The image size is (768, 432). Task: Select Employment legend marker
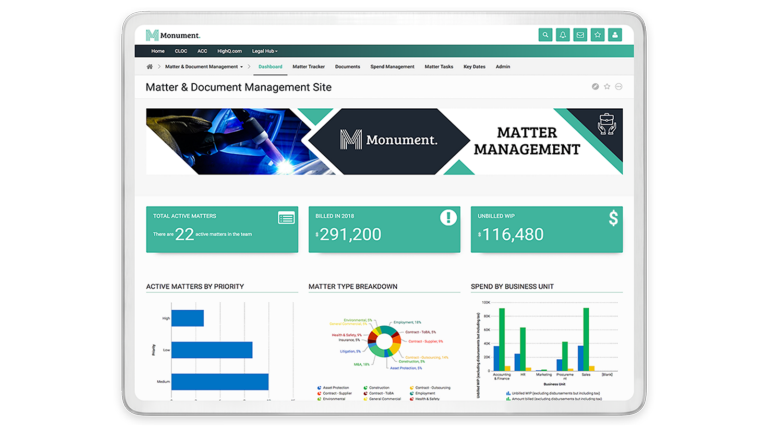coord(411,393)
